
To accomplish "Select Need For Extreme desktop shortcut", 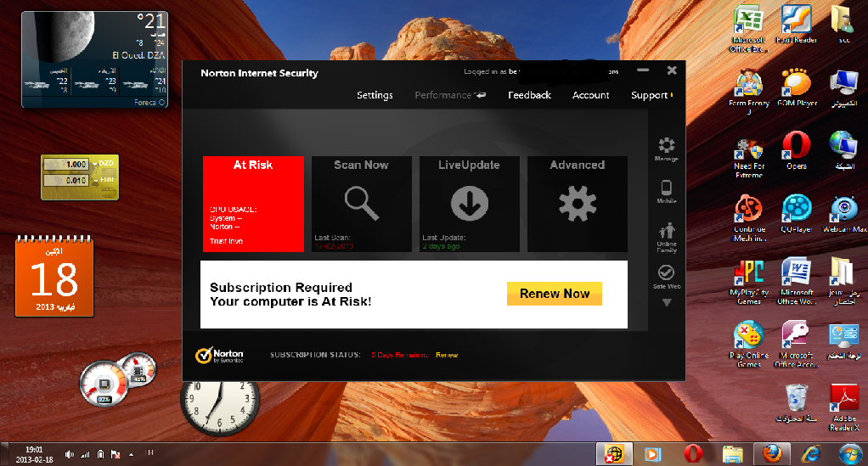I will click(x=748, y=158).
